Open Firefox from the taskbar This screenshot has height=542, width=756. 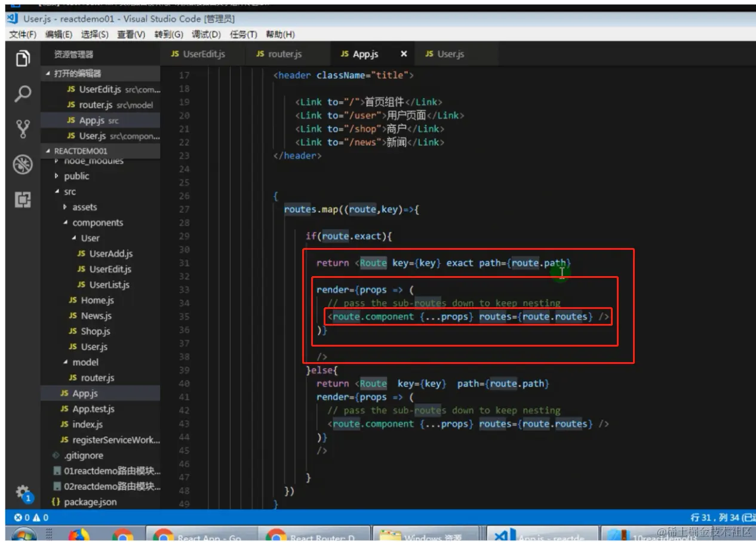[79, 535]
